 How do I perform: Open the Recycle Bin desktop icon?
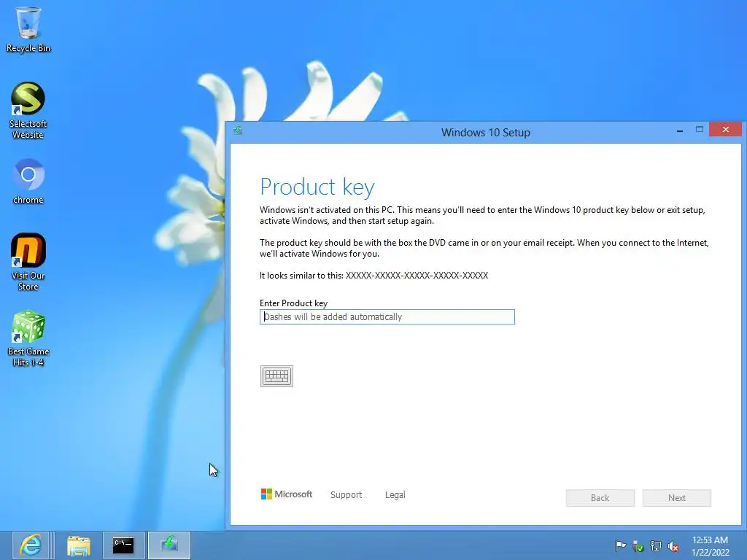28,29
